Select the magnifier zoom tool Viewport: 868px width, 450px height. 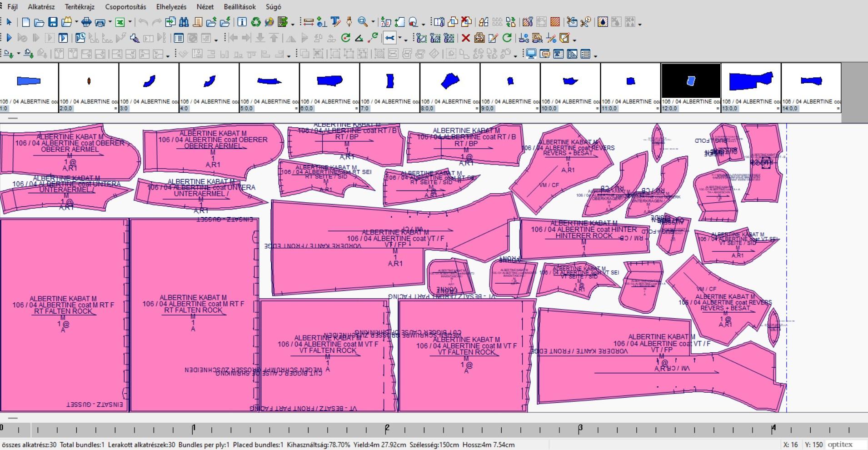tap(363, 22)
